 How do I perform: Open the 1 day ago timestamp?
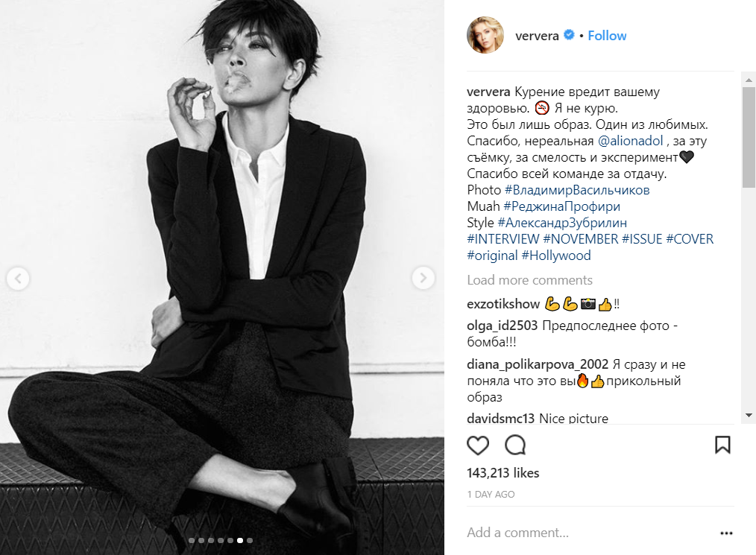click(x=491, y=495)
